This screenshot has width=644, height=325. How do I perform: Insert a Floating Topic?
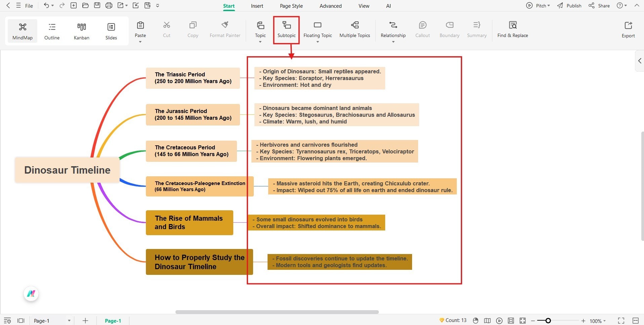click(x=317, y=30)
